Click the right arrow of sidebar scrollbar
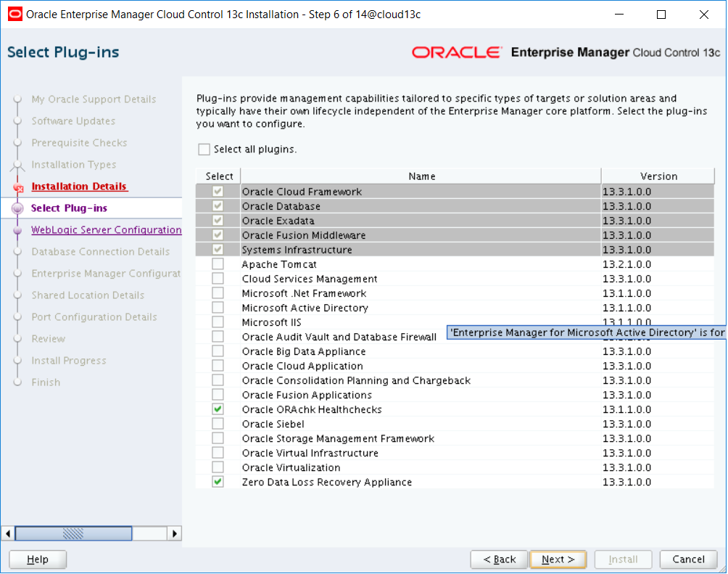Image resolution: width=728 pixels, height=574 pixels. (175, 533)
